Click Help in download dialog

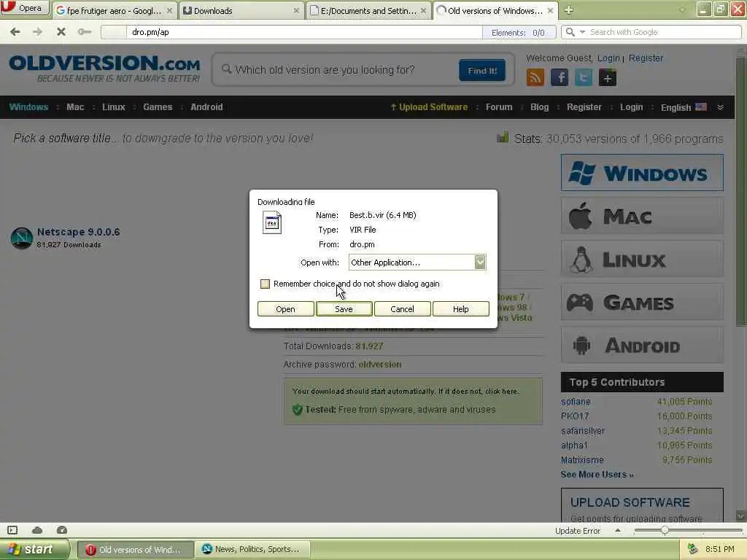(461, 309)
